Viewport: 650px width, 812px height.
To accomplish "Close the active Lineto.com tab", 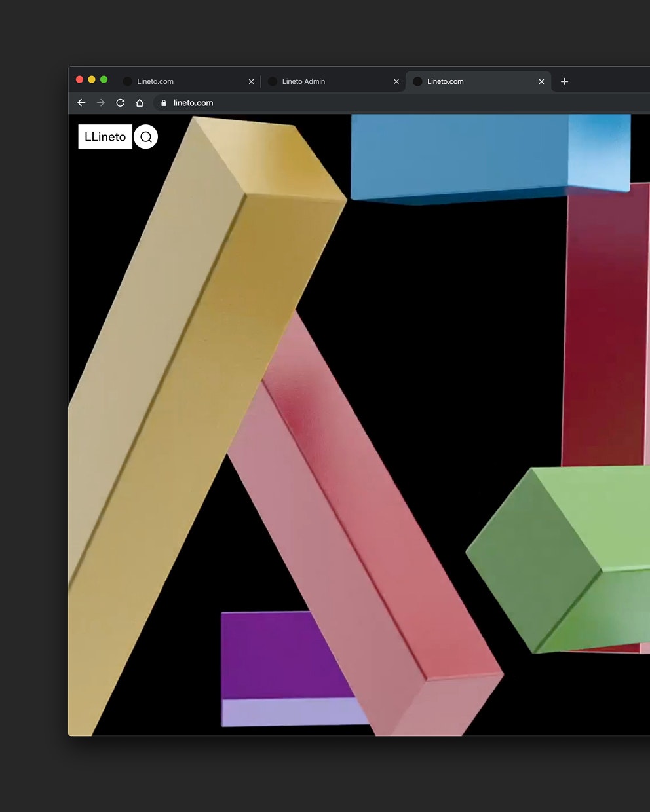I will pyautogui.click(x=541, y=82).
